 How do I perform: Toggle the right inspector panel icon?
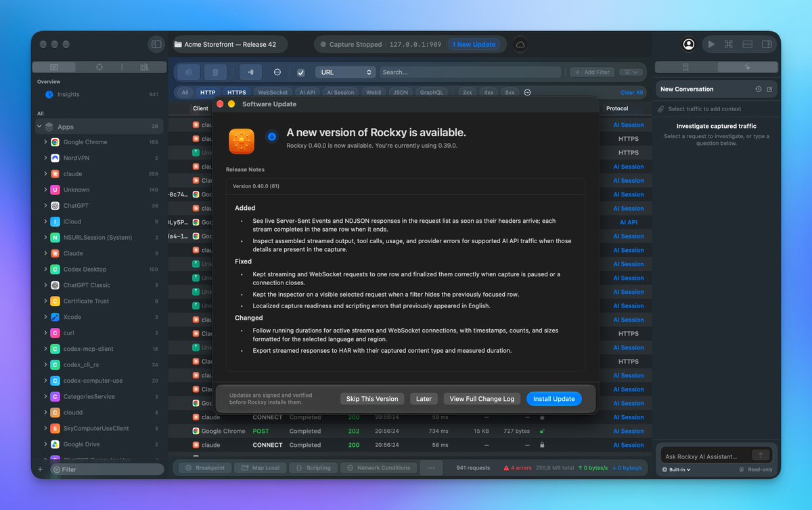[x=767, y=44]
